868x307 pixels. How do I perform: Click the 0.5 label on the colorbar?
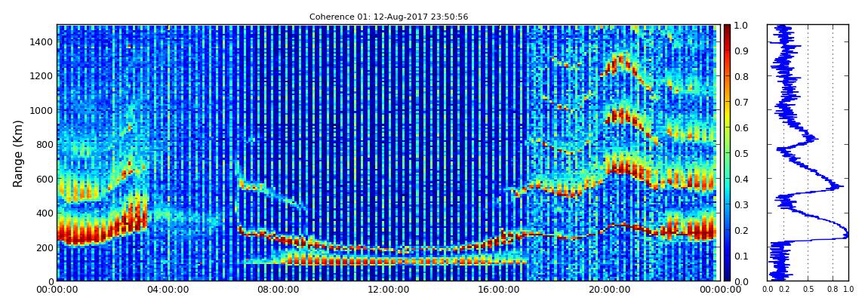(740, 153)
